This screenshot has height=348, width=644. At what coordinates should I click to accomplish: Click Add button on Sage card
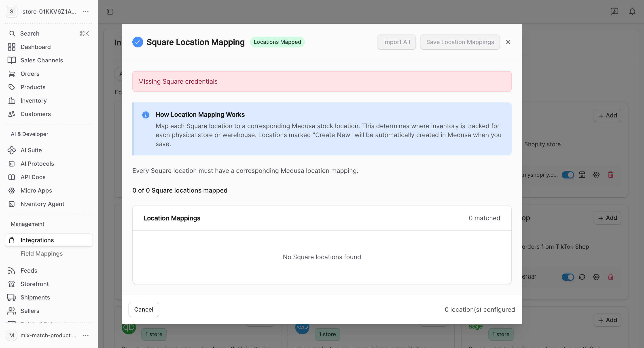pos(607,320)
